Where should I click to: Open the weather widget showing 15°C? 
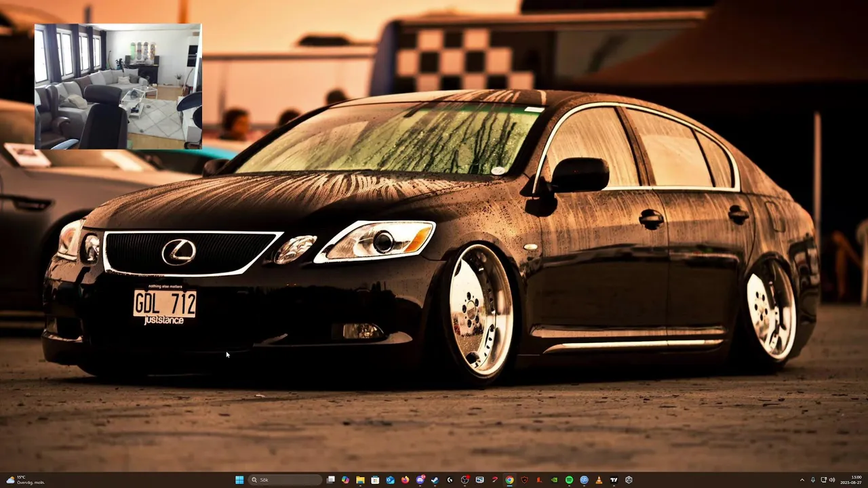(x=25, y=480)
